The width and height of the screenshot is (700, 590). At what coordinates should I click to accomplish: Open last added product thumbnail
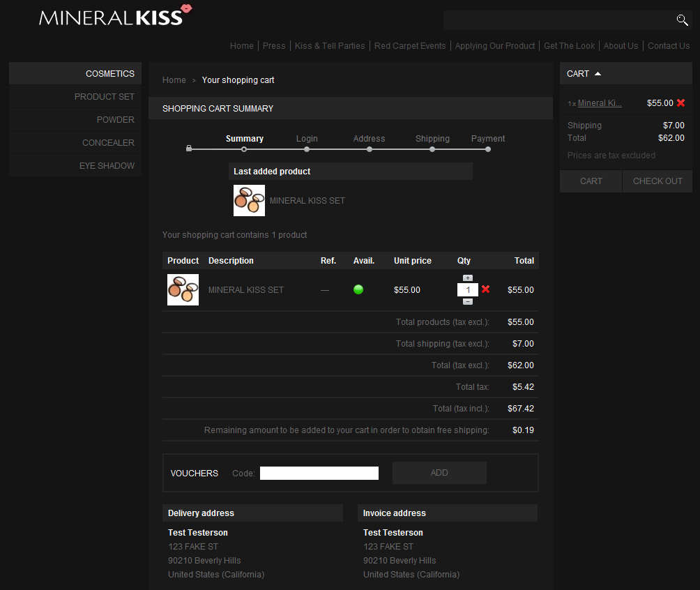249,201
